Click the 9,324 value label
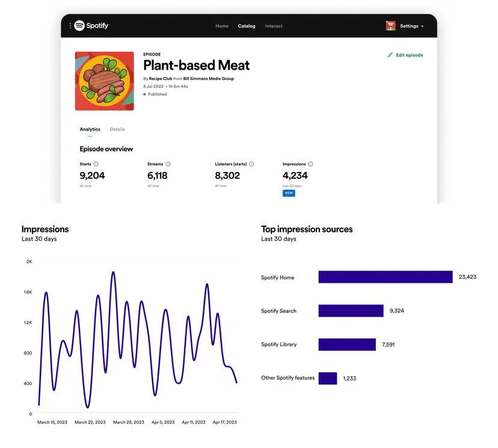 397,311
